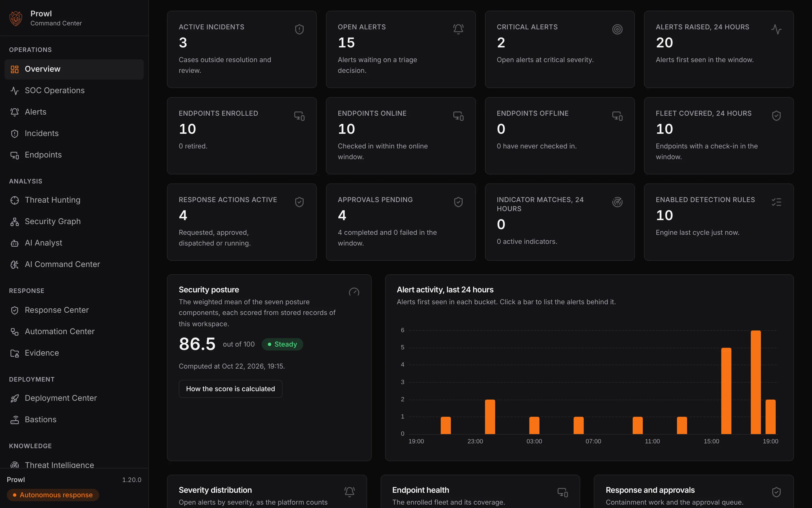Click the Endpoint health heading
The width and height of the screenshot is (812, 508).
(420, 490)
